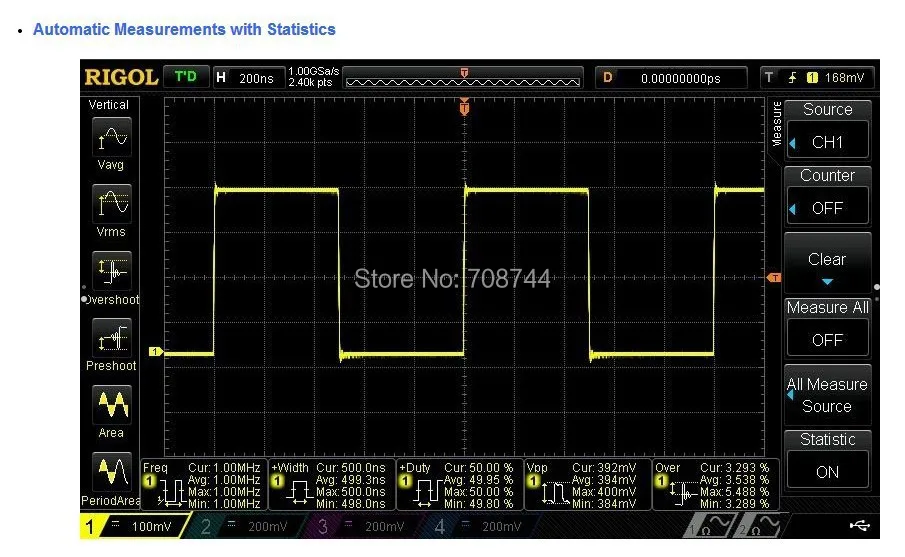The width and height of the screenshot is (905, 557).
Task: Click the H 200ns horizontal timebase
Action: click(249, 78)
